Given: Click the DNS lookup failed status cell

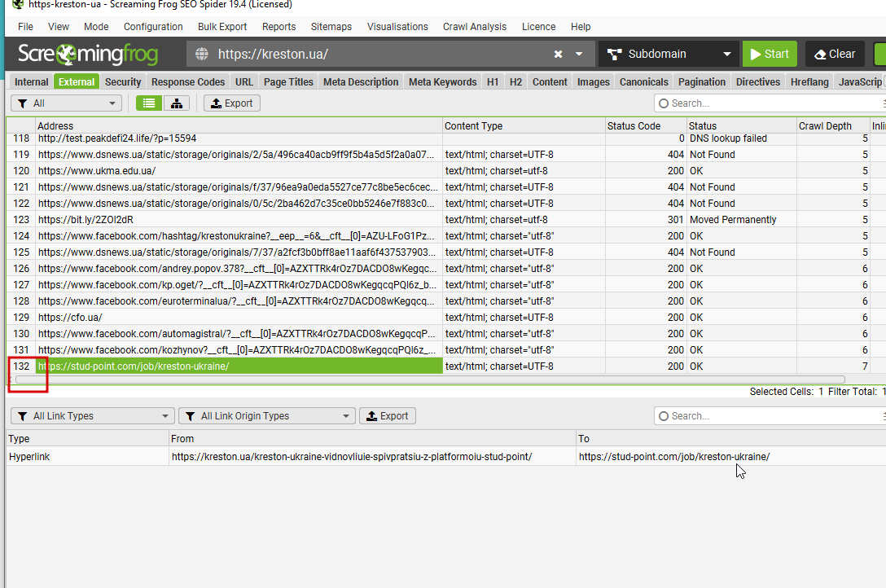Looking at the screenshot, I should pyautogui.click(x=741, y=138).
